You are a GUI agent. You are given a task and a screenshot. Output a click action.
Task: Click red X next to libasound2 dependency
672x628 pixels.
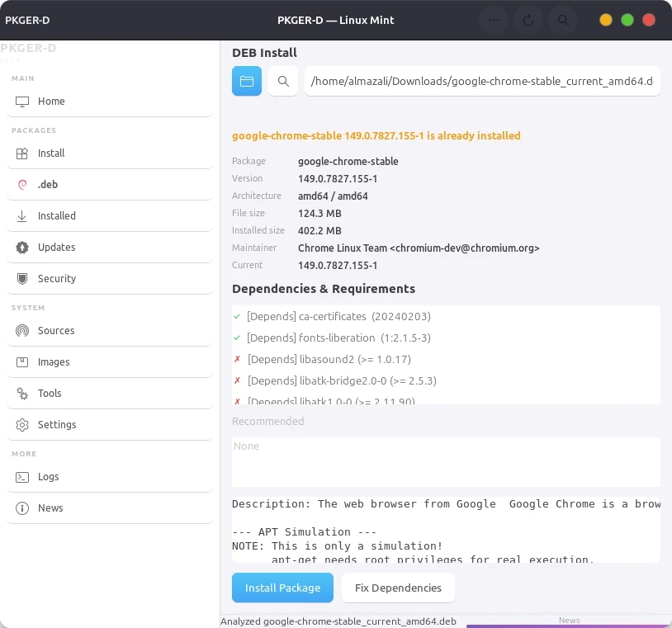(238, 359)
